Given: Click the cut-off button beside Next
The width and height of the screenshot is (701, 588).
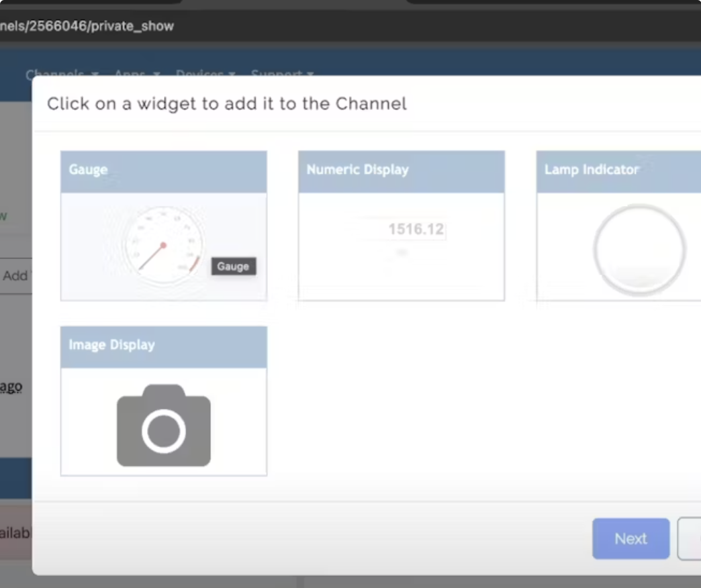Looking at the screenshot, I should coord(690,538).
